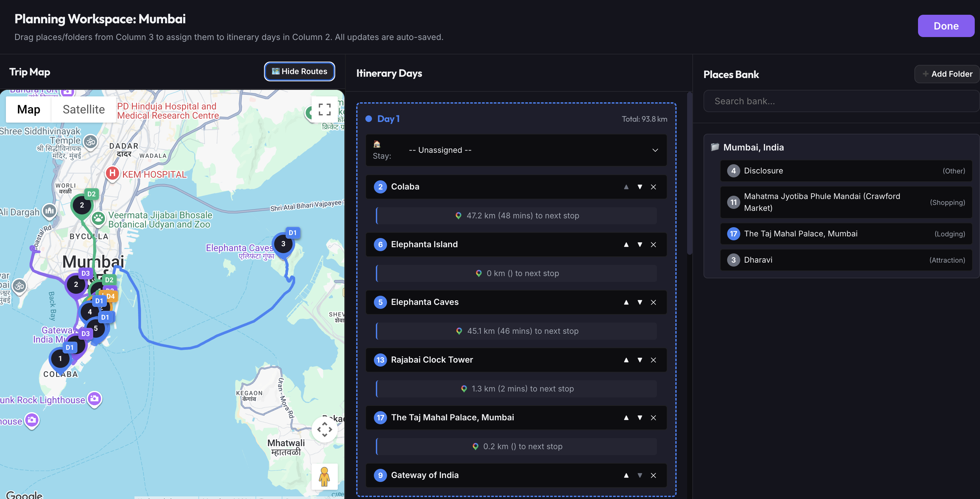Click the Search bank input field
Screen dimensions: 980x499
842,101
